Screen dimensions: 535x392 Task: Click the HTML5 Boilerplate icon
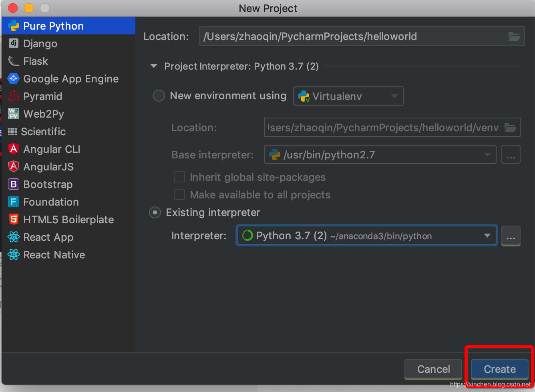14,219
